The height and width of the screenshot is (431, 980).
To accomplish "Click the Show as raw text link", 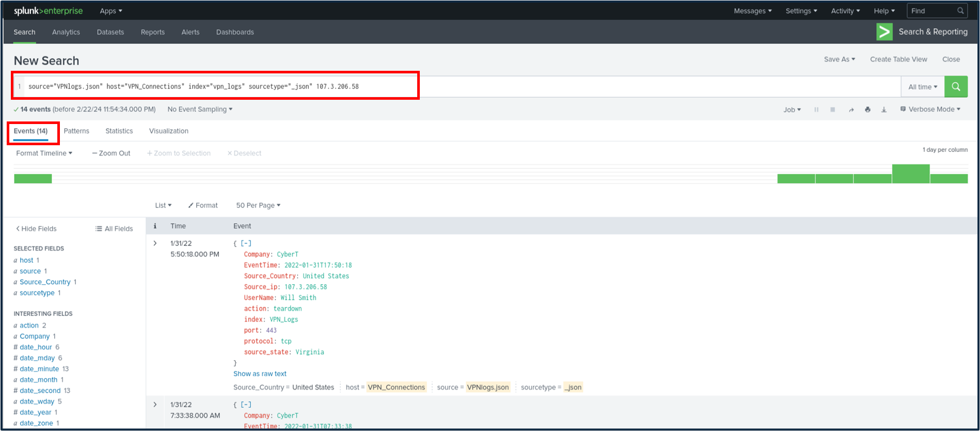I will [260, 374].
